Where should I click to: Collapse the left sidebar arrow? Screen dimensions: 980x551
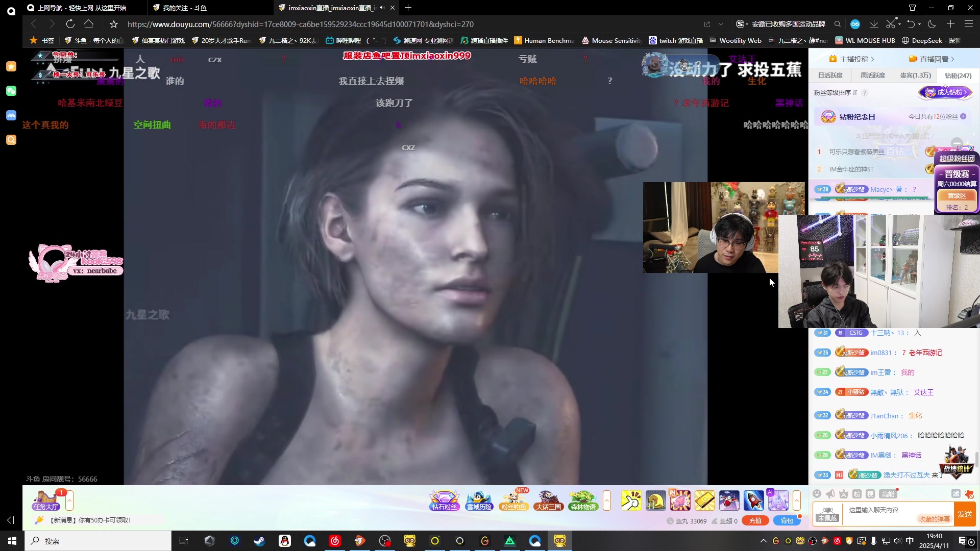click(10, 520)
